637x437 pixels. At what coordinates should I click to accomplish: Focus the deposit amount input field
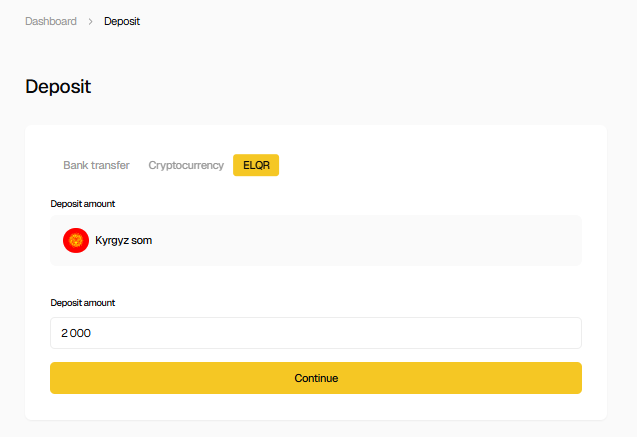pyautogui.click(x=316, y=333)
